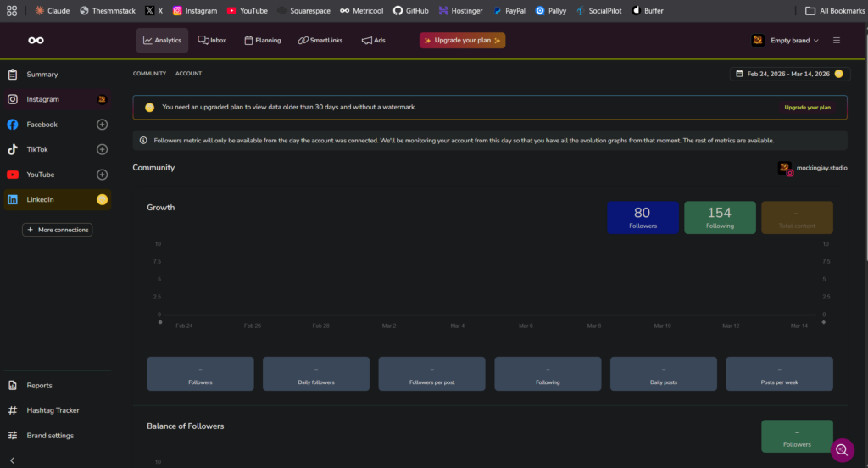Viewport: 868px width, 468px height.
Task: Open the GitHub bookmark
Action: [x=409, y=11]
